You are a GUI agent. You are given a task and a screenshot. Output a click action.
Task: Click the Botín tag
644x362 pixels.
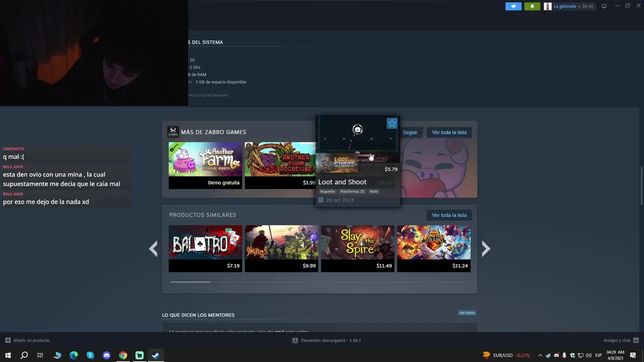(x=374, y=192)
